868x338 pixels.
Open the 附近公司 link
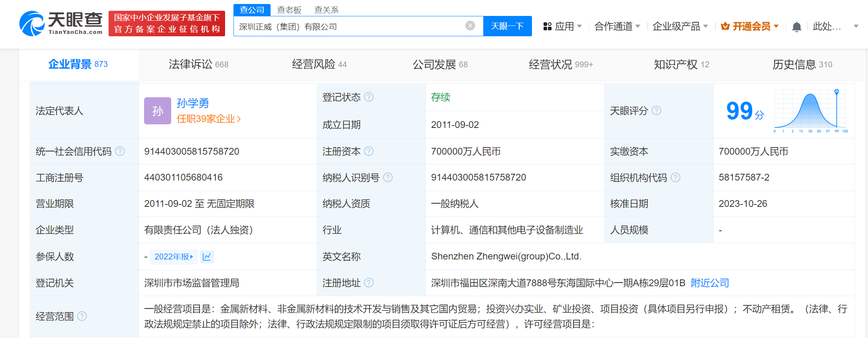pos(710,283)
